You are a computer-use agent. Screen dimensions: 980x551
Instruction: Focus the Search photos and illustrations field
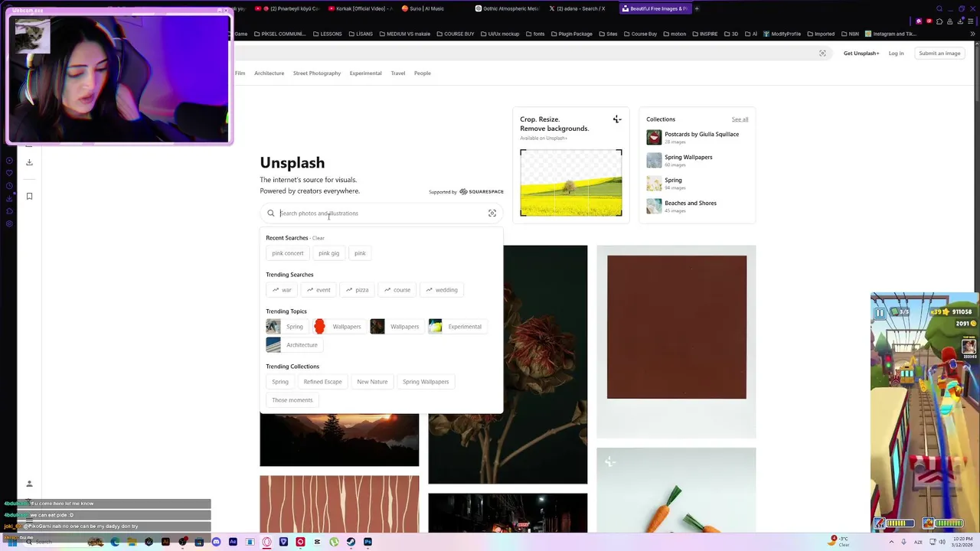pyautogui.click(x=381, y=214)
